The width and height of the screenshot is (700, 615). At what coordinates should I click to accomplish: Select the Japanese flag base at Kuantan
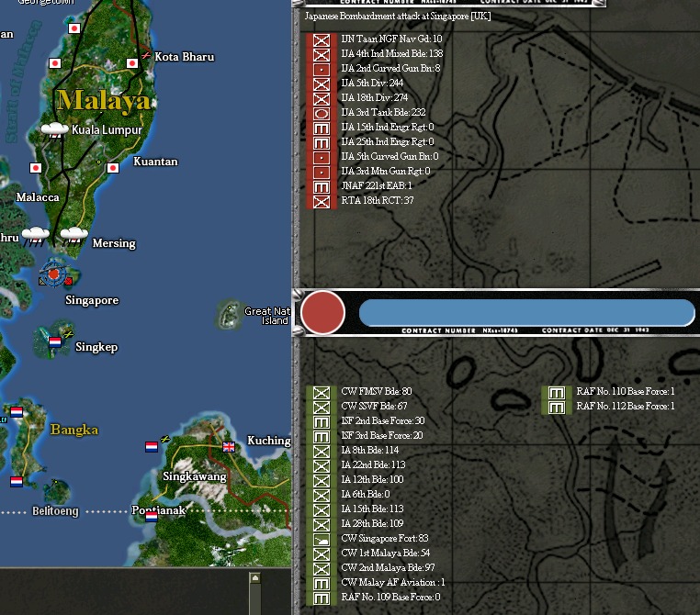point(113,168)
